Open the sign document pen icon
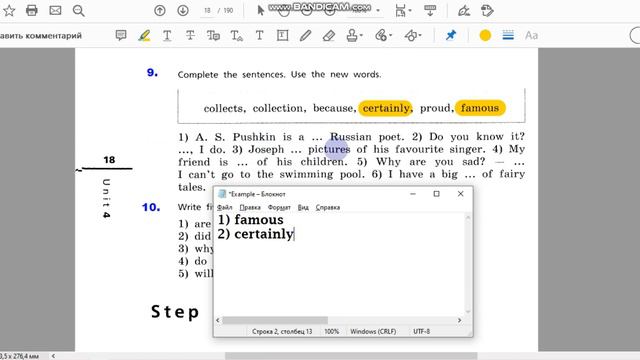This screenshot has height=360, width=640. pos(464,11)
